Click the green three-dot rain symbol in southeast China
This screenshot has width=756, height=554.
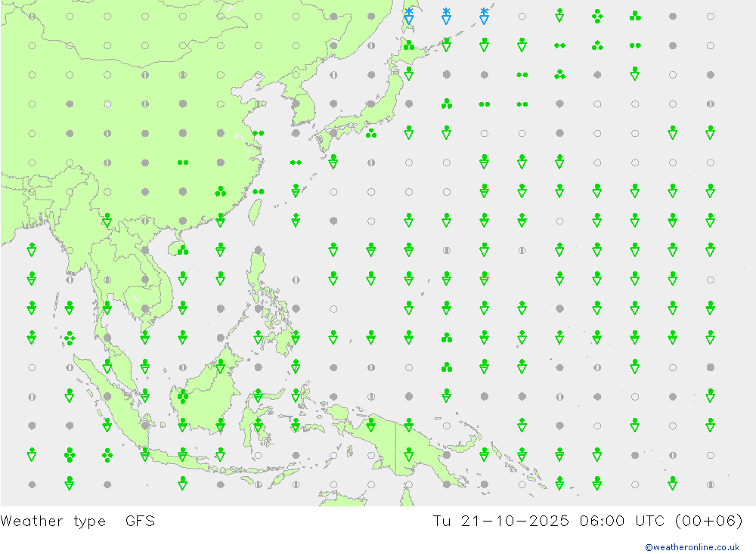(x=220, y=192)
